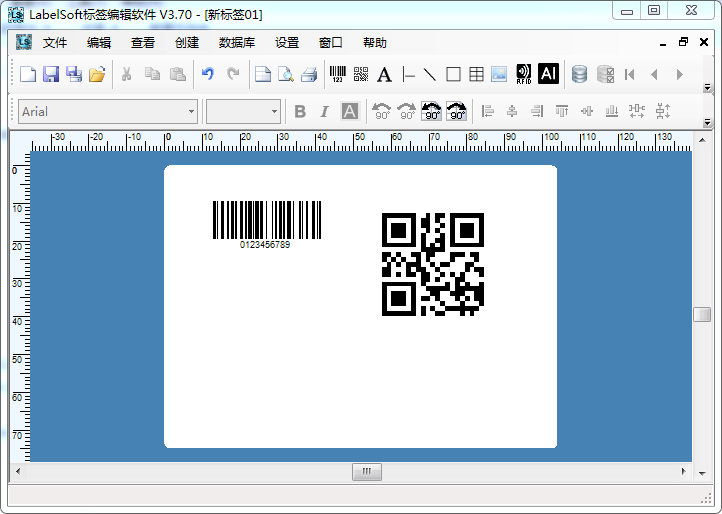The width and height of the screenshot is (722, 514).
Task: Select the rectangle tool
Action: pyautogui.click(x=454, y=74)
